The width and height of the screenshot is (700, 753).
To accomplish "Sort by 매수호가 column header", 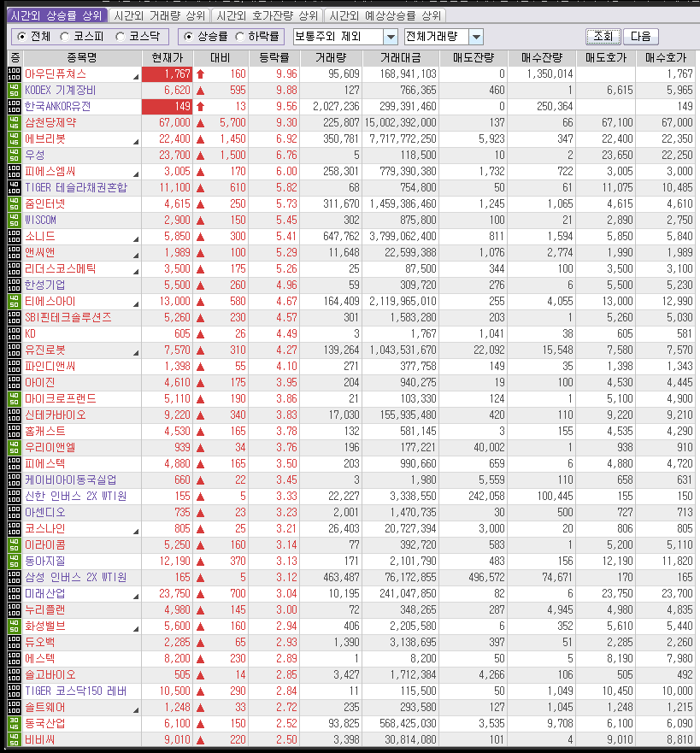I will coord(666,58).
